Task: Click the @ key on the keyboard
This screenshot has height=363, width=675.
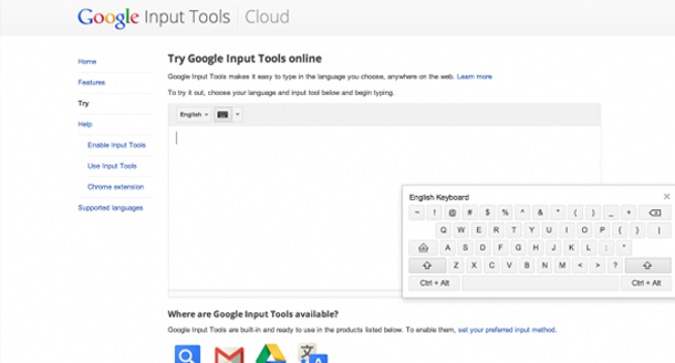Action: coord(452,213)
